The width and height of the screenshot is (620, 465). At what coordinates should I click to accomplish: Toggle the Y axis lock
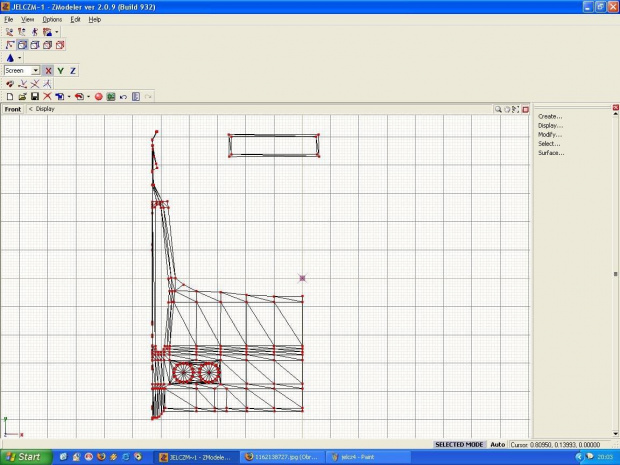pos(60,71)
